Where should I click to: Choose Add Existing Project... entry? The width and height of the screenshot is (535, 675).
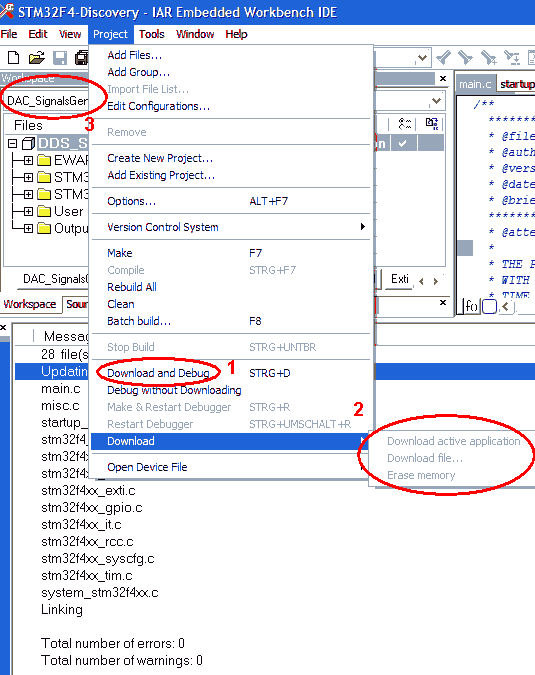231,175
